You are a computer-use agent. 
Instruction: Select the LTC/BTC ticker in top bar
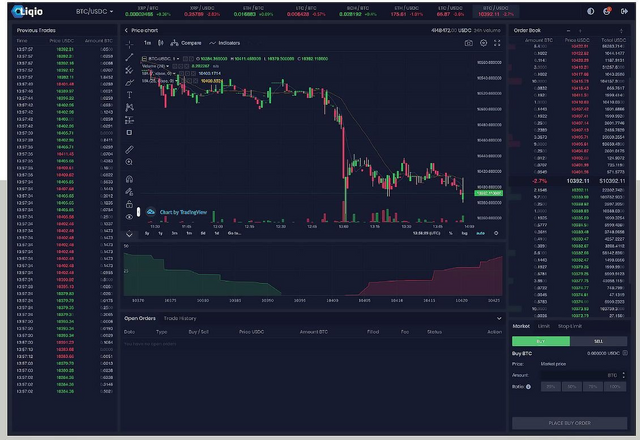(306, 11)
